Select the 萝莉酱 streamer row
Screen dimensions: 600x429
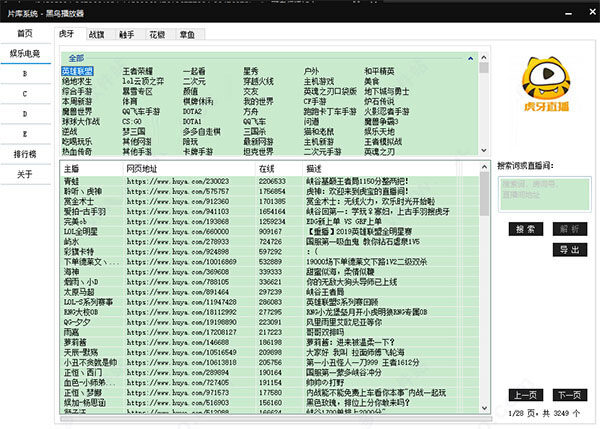click(270, 342)
